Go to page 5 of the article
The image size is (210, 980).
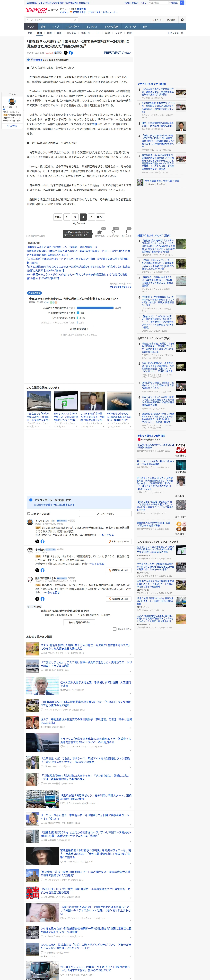(x=91, y=217)
